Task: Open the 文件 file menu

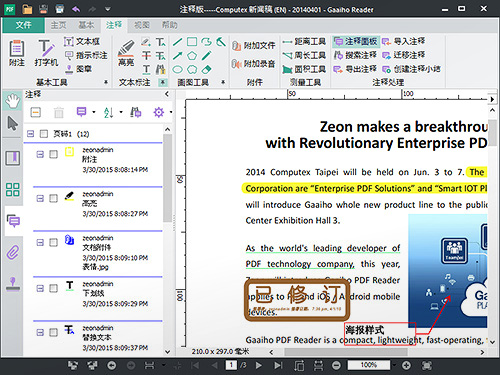Action: point(23,25)
